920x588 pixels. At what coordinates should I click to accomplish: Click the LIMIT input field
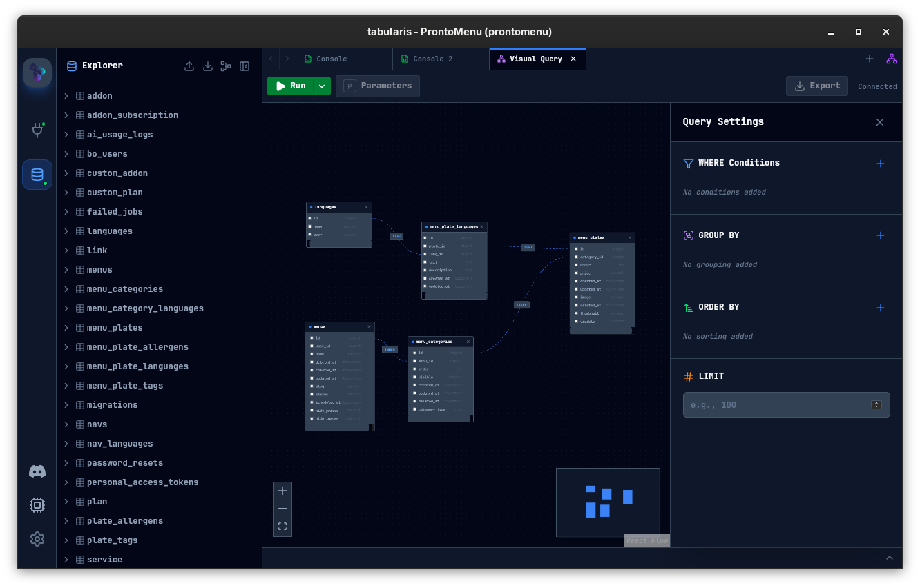[774, 404]
